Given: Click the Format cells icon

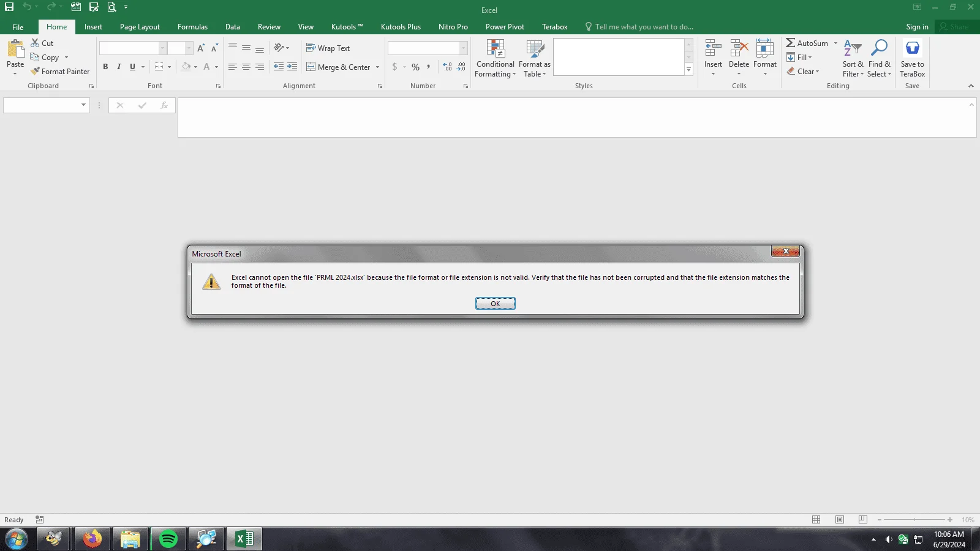Looking at the screenshot, I should [x=765, y=48].
